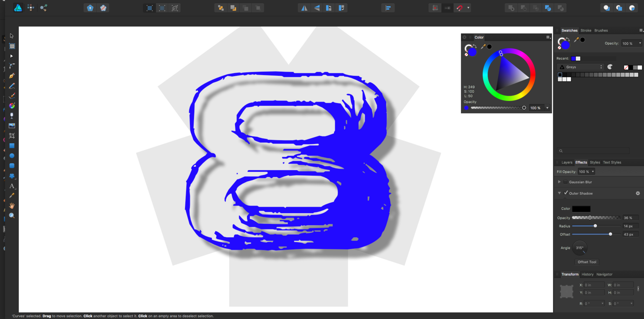Switch to the Designer persona icon
Image resolution: width=644 pixels, height=319 pixels.
(18, 8)
